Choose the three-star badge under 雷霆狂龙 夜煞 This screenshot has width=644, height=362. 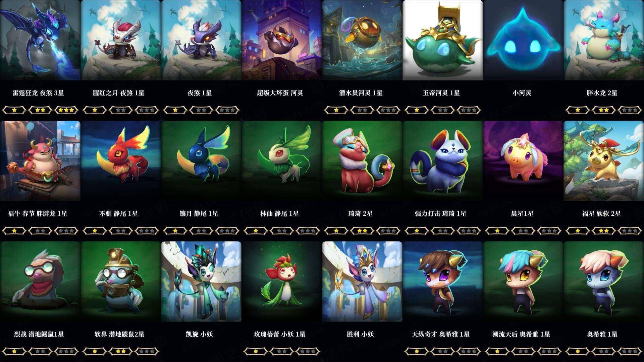tap(66, 110)
